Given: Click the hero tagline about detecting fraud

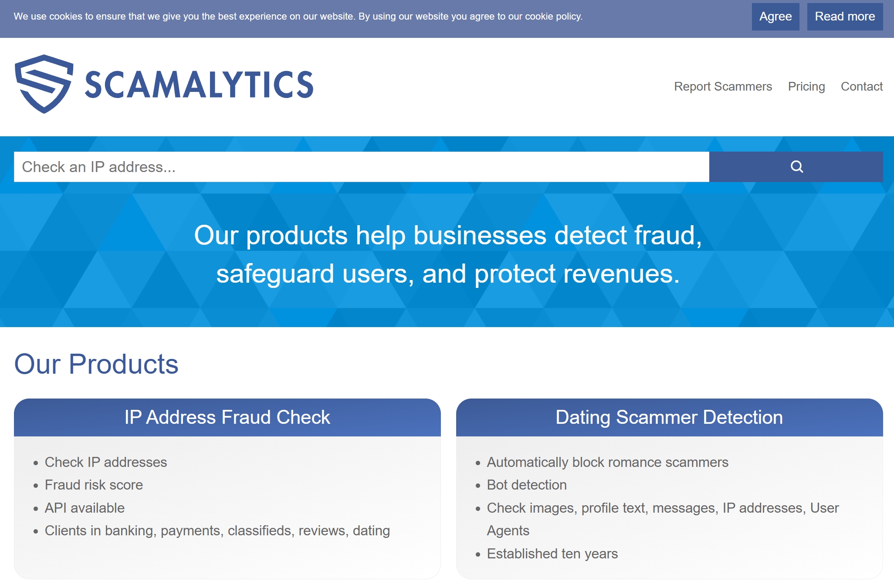Looking at the screenshot, I should coord(447,254).
